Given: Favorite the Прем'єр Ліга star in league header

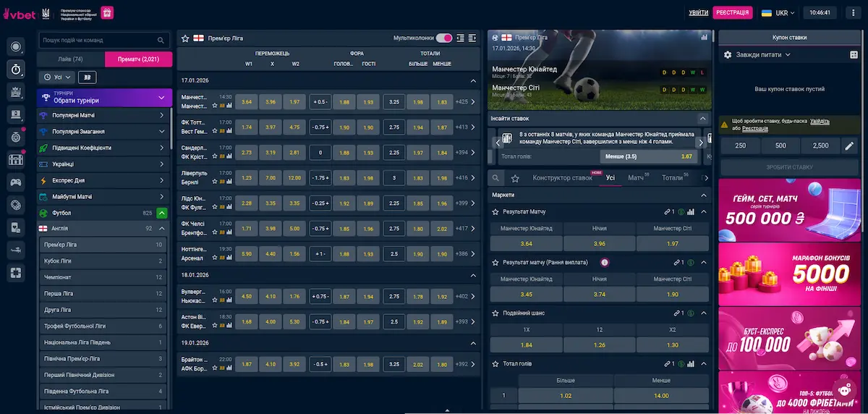Looking at the screenshot, I should coord(185,38).
